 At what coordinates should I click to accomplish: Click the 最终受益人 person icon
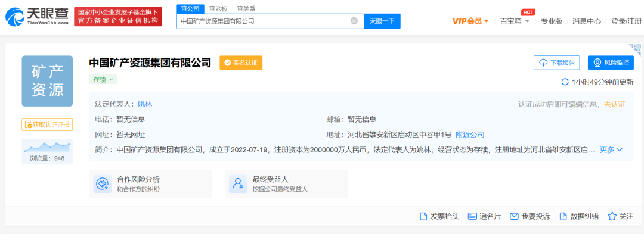point(238,183)
